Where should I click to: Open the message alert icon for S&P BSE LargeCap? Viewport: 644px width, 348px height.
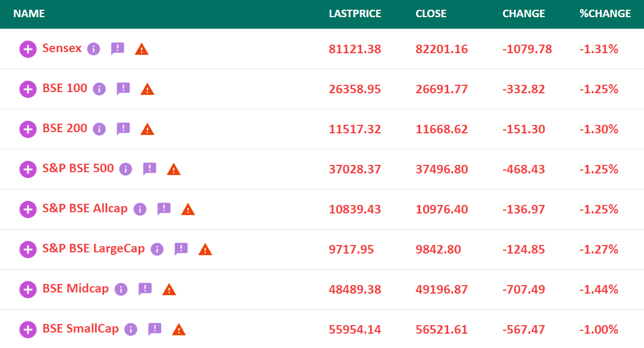(181, 249)
